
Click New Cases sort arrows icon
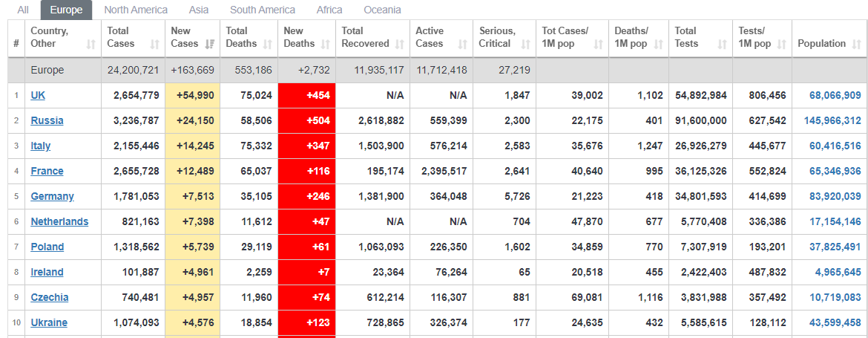click(x=210, y=45)
